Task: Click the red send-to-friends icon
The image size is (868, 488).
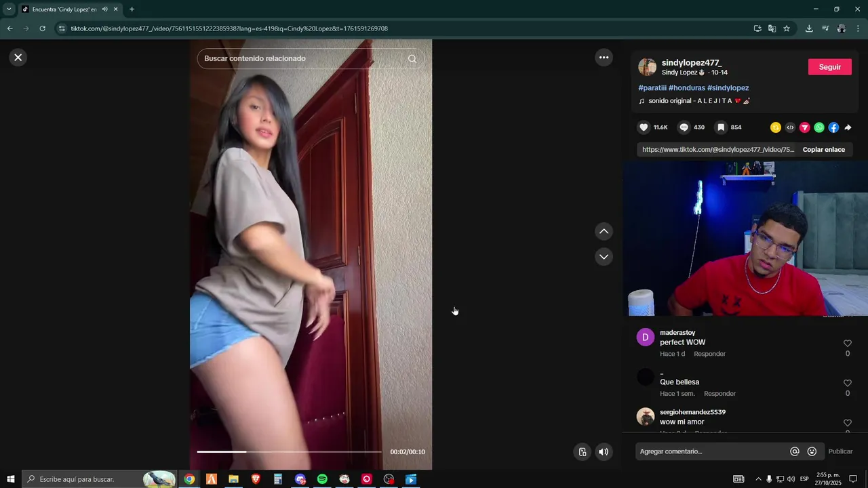Action: point(804,127)
